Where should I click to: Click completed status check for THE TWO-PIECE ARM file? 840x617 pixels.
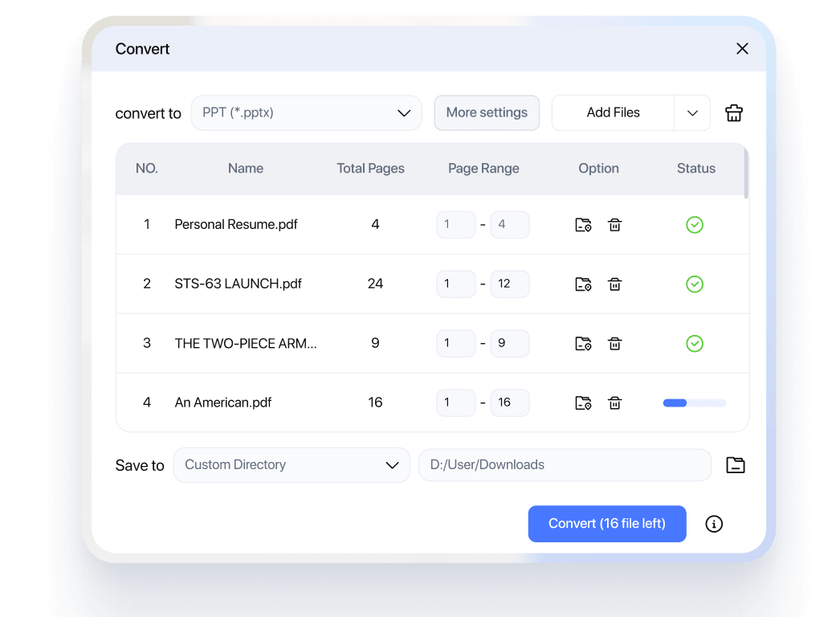[695, 343]
